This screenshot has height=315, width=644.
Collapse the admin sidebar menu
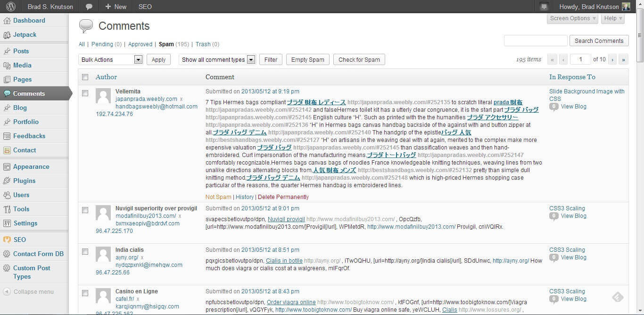click(x=29, y=291)
